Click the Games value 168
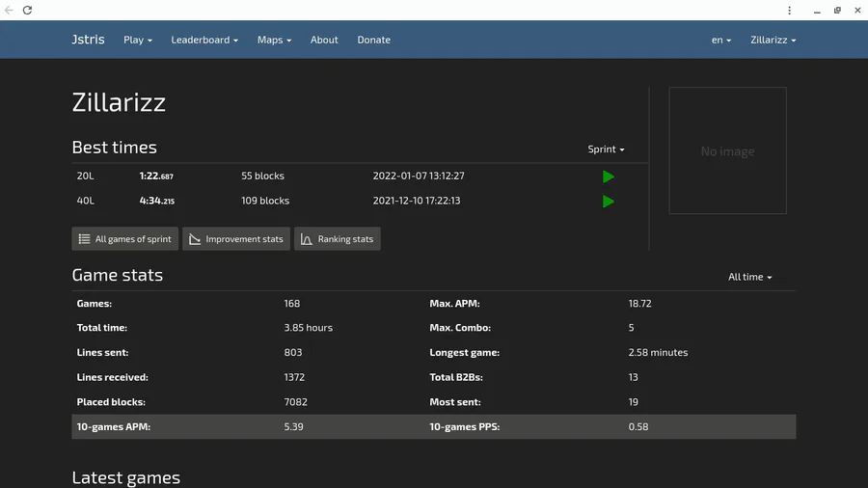 click(291, 303)
